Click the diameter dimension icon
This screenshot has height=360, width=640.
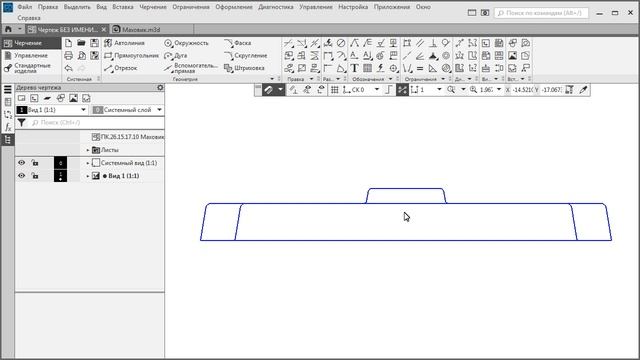click(x=341, y=43)
